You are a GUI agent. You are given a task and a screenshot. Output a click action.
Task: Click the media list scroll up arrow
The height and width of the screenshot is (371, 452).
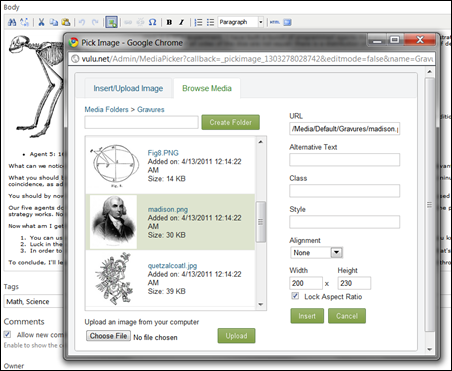261,142
